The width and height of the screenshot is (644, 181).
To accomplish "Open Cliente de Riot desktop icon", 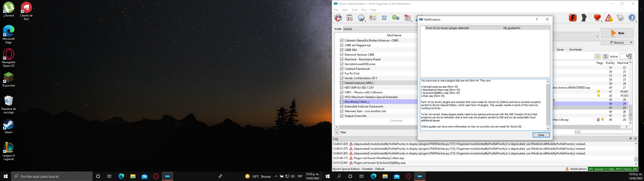I will (26, 11).
